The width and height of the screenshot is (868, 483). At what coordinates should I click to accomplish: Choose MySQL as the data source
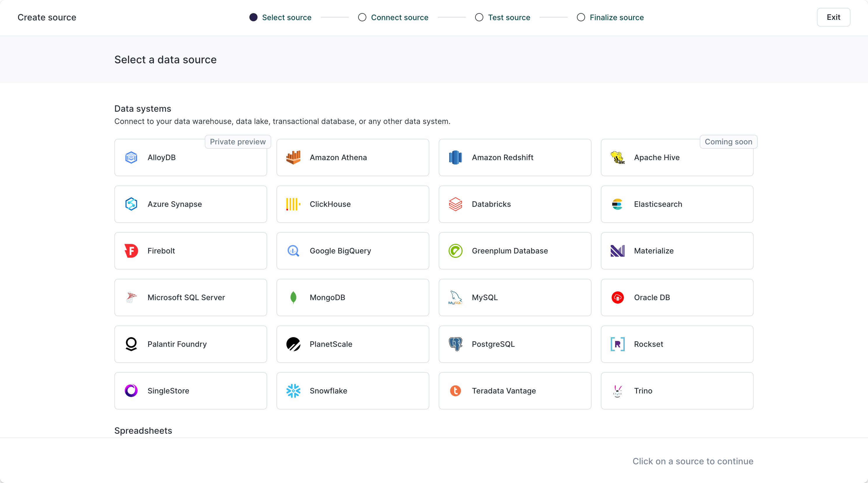pyautogui.click(x=515, y=297)
